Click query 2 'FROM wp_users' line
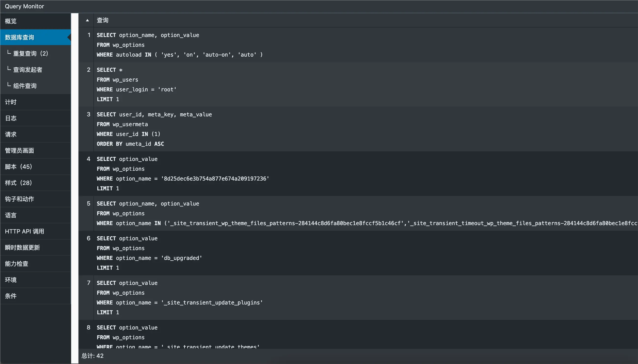The width and height of the screenshot is (638, 364). [x=117, y=80]
